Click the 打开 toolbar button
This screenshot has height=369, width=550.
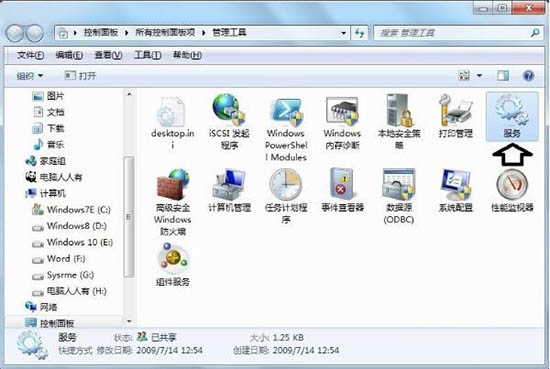[80, 76]
